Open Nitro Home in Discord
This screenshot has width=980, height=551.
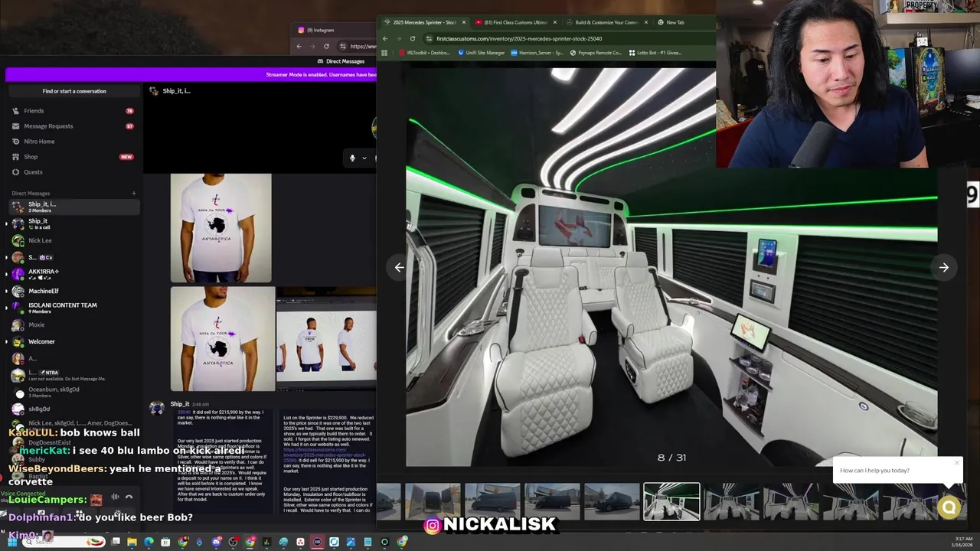pos(73,142)
